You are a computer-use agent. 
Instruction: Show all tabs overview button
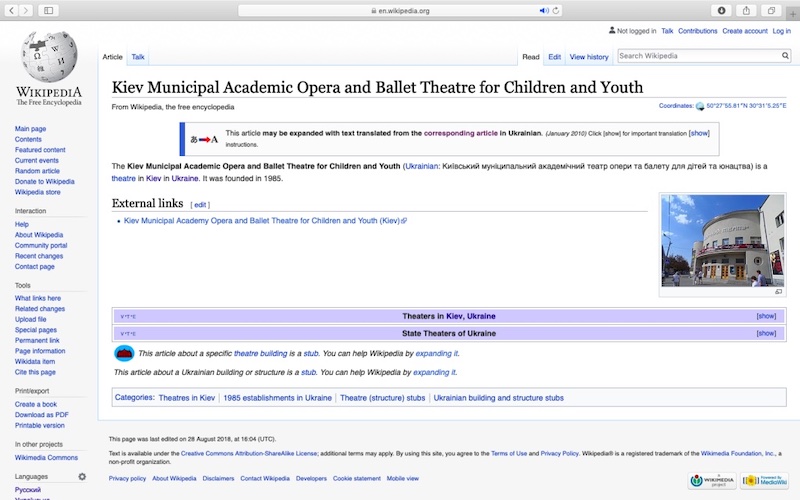point(771,10)
